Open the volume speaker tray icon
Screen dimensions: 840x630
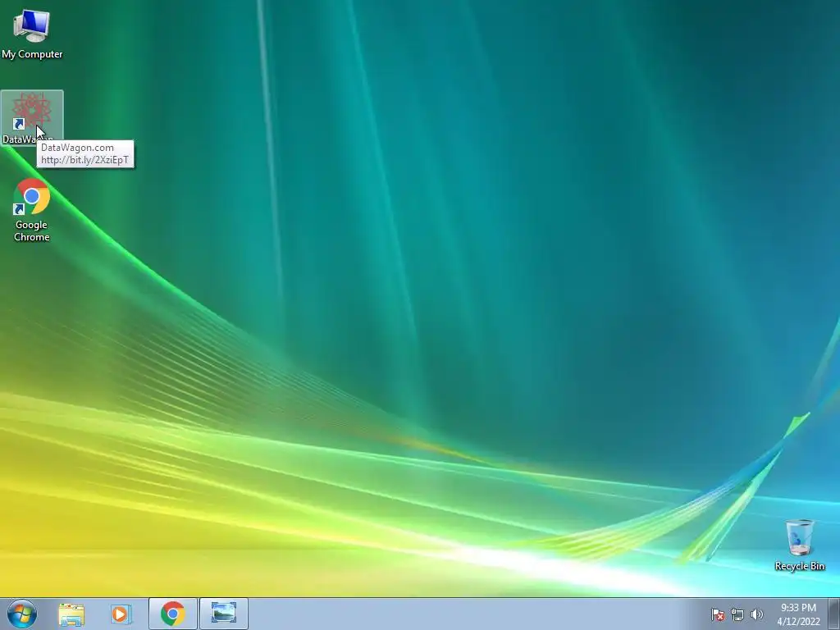pos(757,614)
